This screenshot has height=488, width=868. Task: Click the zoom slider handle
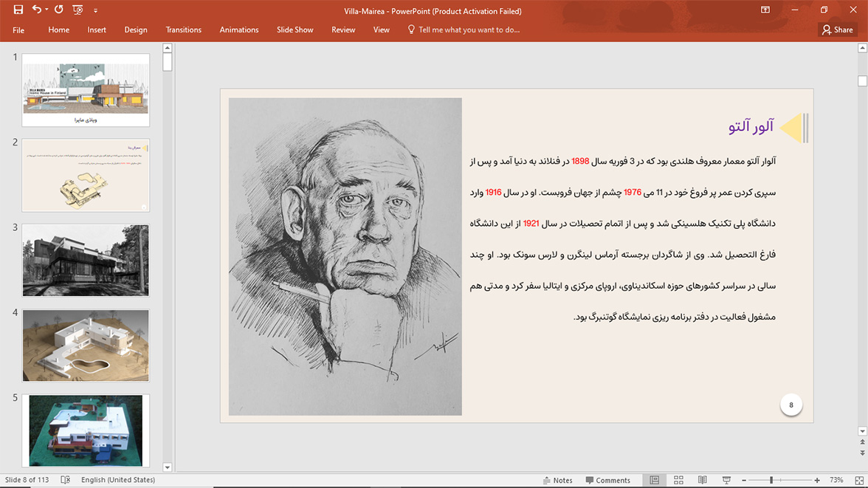771,480
